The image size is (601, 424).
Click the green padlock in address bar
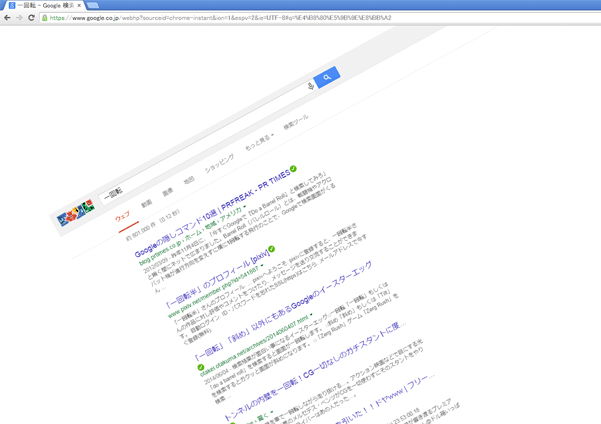[x=45, y=18]
